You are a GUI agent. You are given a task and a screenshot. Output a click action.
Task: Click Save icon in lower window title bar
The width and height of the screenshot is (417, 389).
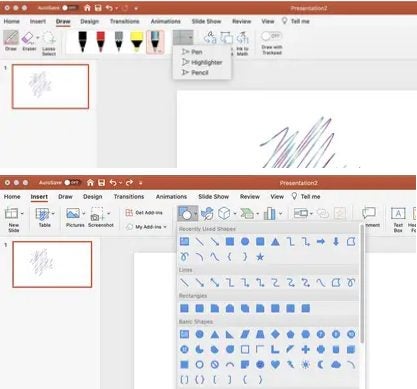[x=101, y=183]
